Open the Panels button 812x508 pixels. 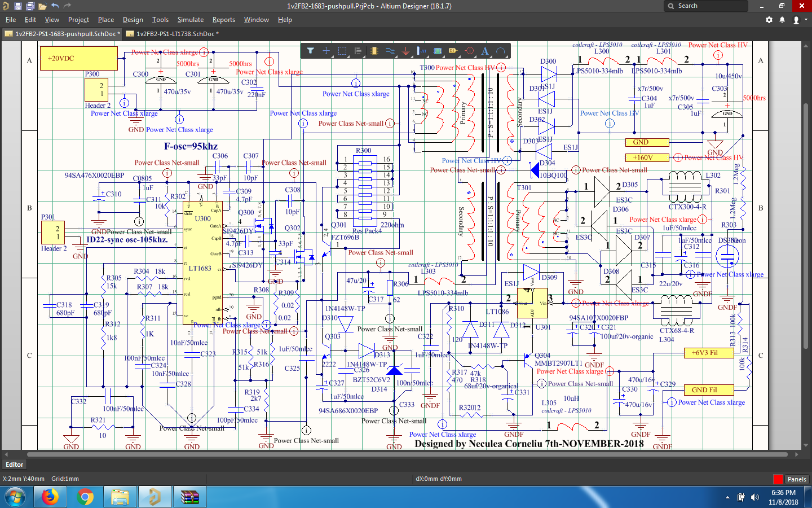pyautogui.click(x=797, y=479)
